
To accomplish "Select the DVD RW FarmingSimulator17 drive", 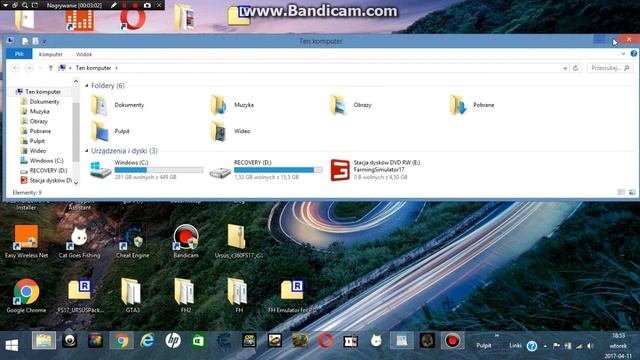I will [376, 170].
